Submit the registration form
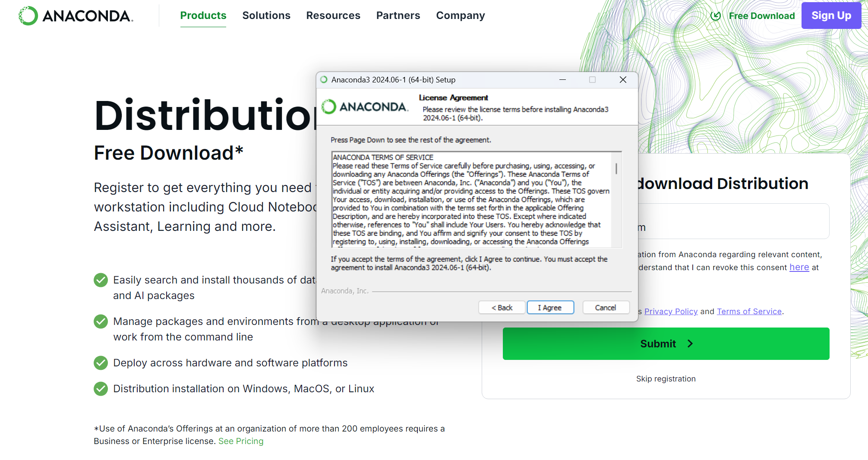Image resolution: width=868 pixels, height=460 pixels. [666, 343]
